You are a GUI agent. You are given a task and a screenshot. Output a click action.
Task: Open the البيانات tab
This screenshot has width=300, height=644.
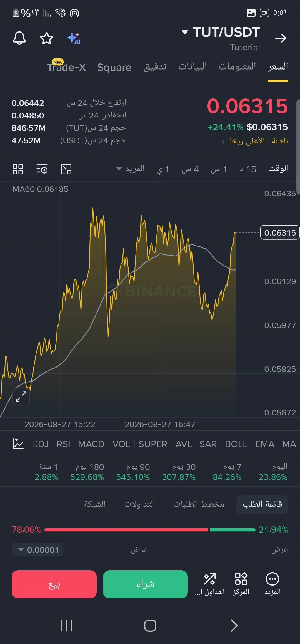point(193,67)
